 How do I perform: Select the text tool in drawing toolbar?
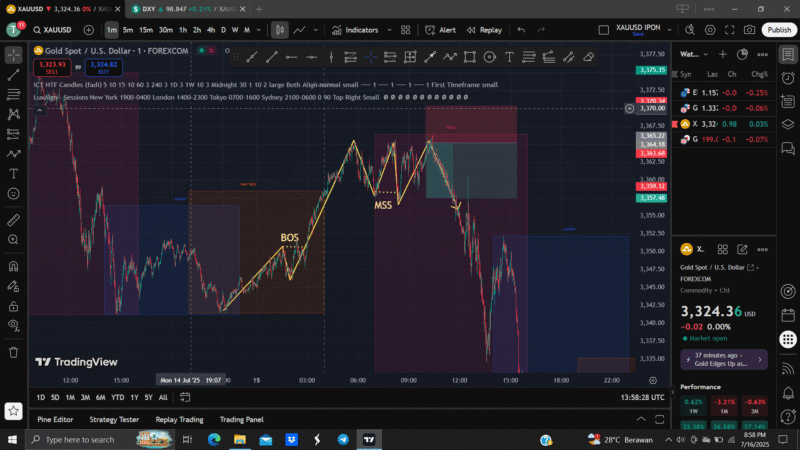tap(509, 56)
